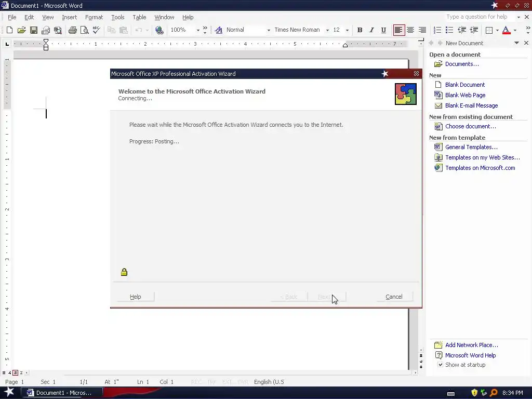Image resolution: width=532 pixels, height=399 pixels.
Task: Click the New Blank Document toolbar icon
Action: [x=9, y=30]
